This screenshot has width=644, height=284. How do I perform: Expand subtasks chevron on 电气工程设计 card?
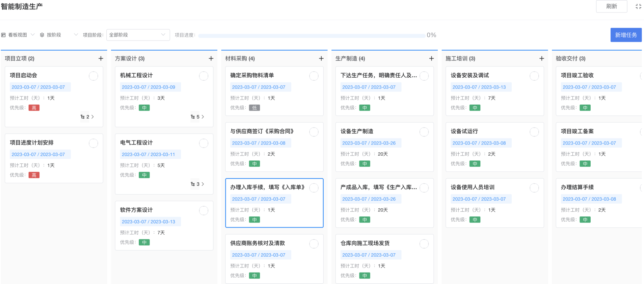click(203, 184)
